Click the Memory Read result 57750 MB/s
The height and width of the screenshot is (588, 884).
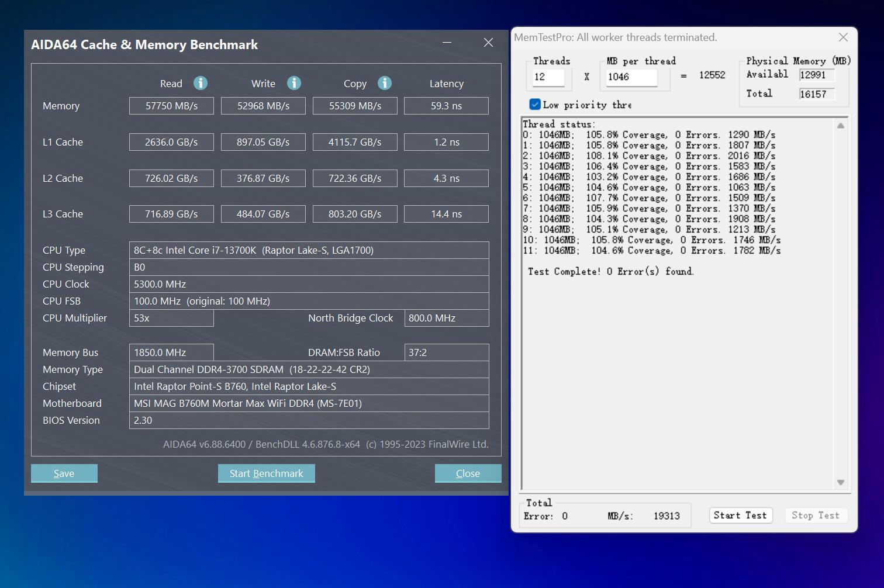click(171, 106)
